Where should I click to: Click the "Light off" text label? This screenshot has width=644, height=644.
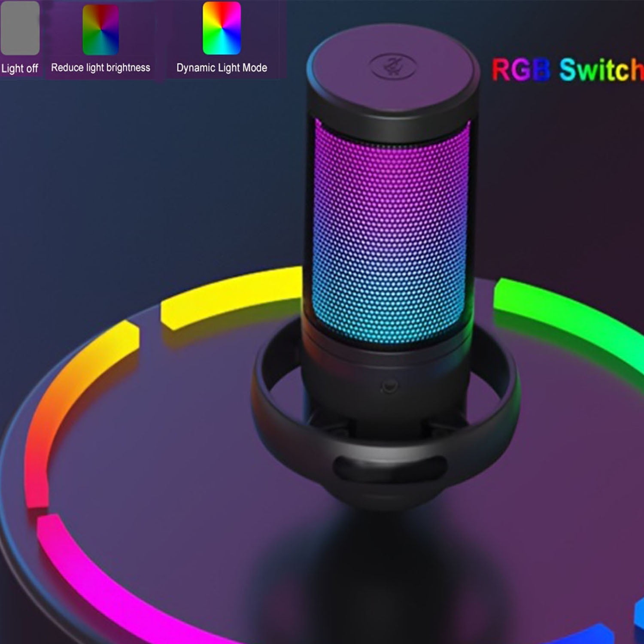coord(20,68)
